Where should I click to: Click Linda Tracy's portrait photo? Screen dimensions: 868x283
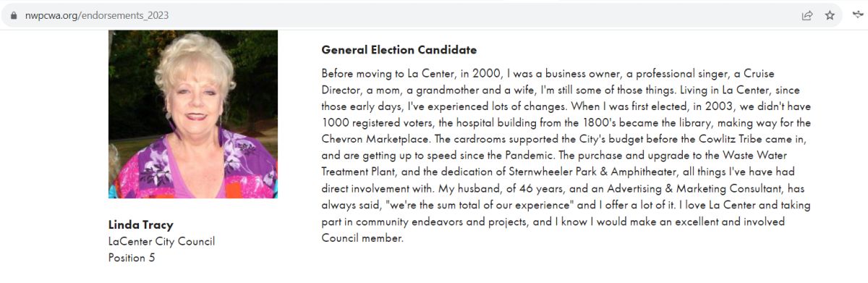click(x=193, y=114)
